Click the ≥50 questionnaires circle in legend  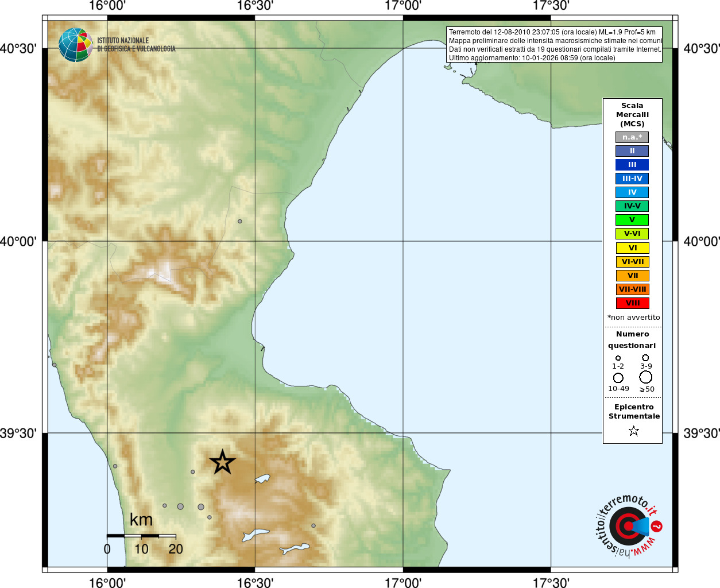646,377
